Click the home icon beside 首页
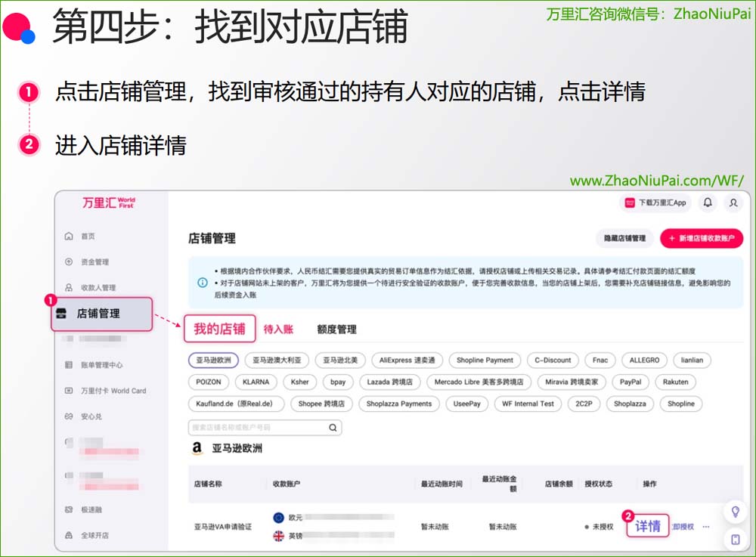 (69, 236)
